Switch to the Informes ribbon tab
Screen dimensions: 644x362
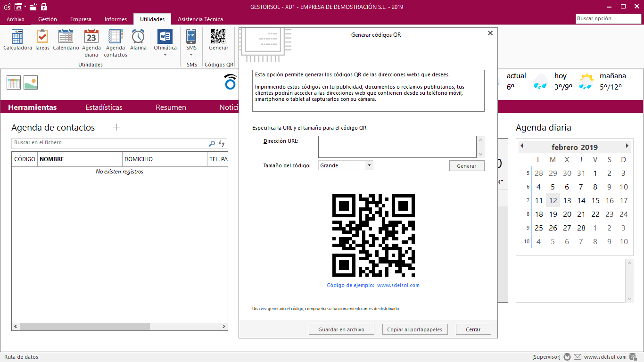(116, 19)
